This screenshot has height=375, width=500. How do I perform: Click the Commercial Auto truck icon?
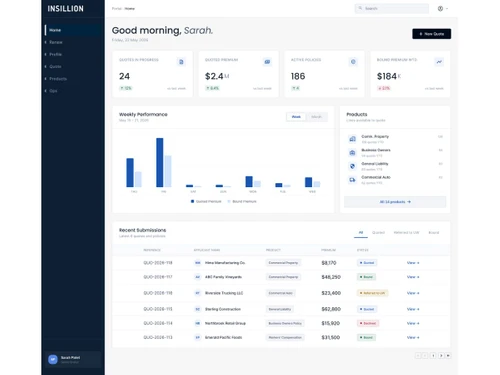coord(352,180)
